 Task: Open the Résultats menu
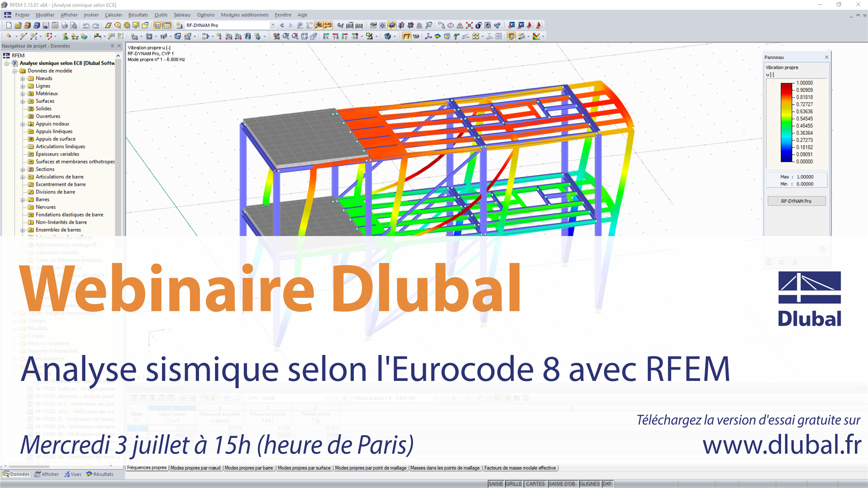[138, 15]
